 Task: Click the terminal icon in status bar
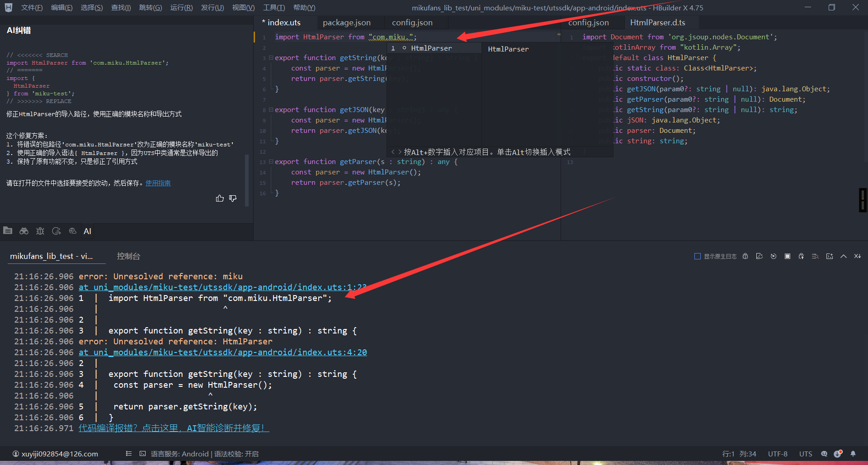point(142,454)
